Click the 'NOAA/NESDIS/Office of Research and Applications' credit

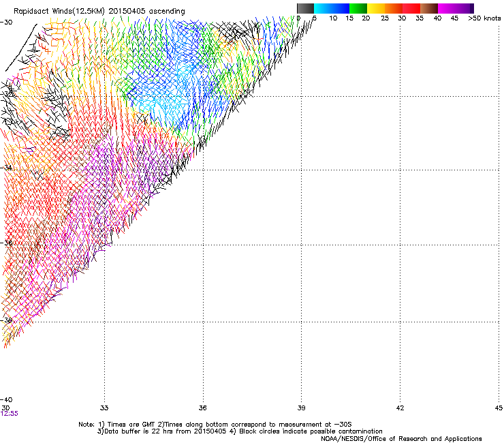tap(401, 439)
